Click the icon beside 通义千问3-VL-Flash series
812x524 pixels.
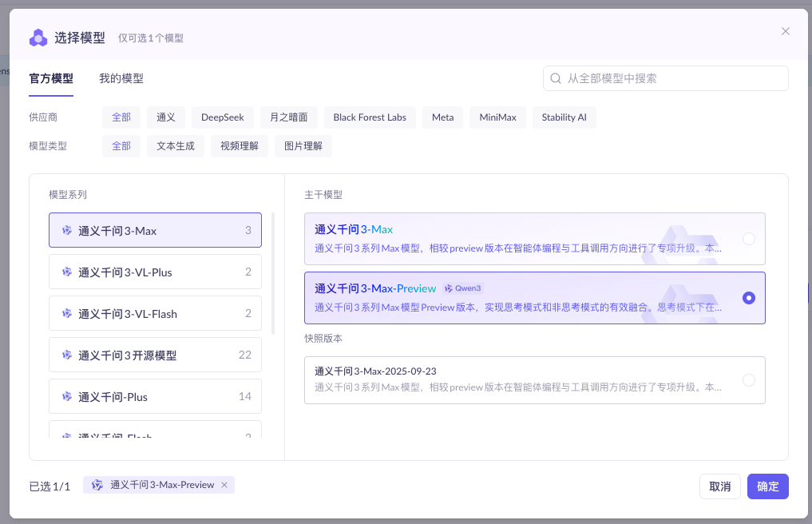(x=67, y=314)
